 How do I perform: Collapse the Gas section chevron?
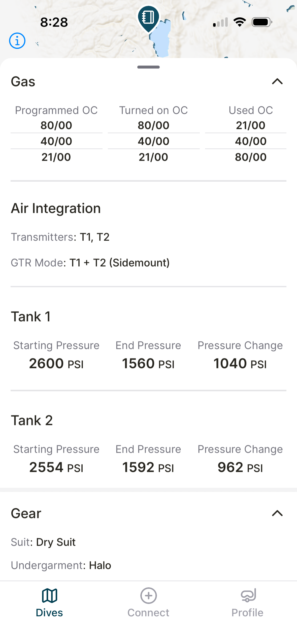point(277,81)
